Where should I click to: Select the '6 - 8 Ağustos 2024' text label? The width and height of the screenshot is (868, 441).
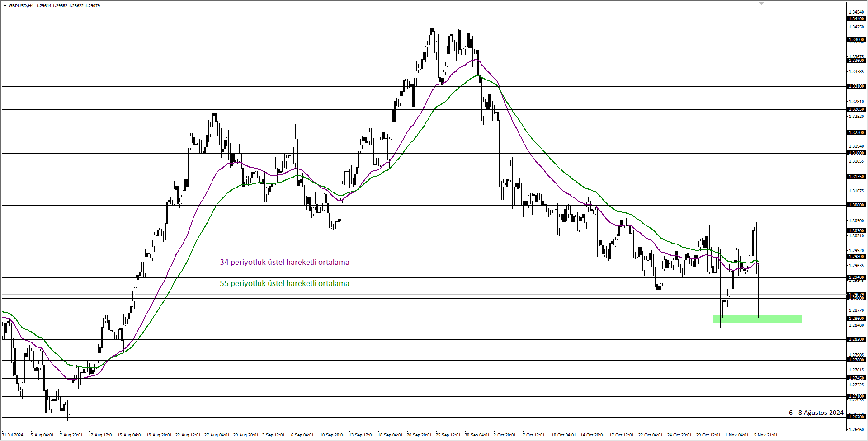[816, 413]
